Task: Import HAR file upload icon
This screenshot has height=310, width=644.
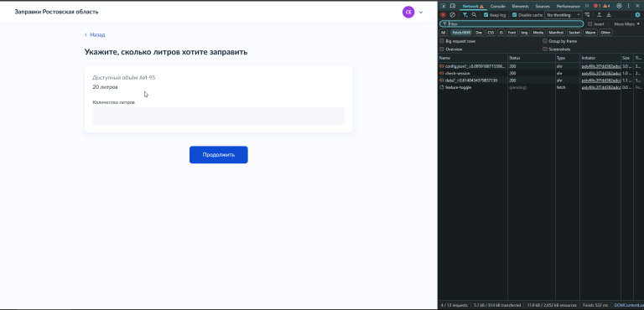Action: [600, 15]
